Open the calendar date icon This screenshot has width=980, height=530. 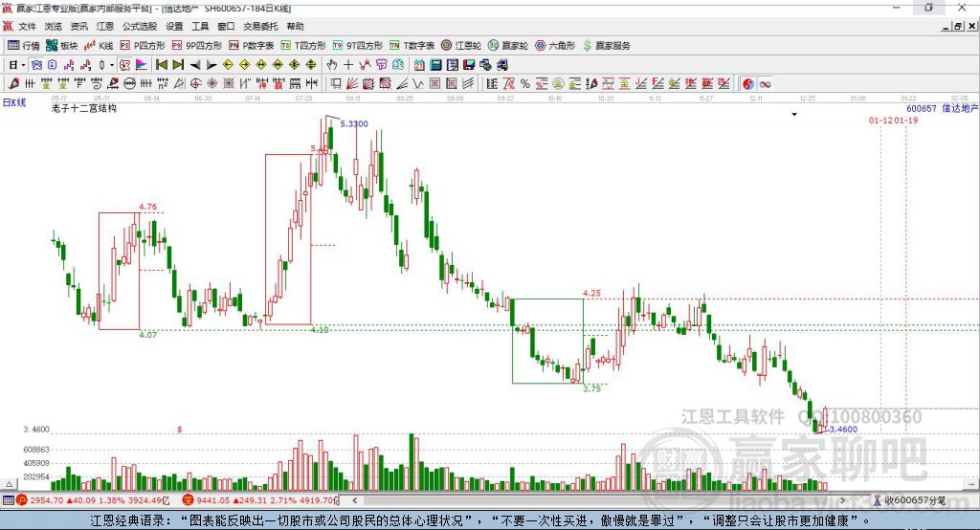pos(419,65)
